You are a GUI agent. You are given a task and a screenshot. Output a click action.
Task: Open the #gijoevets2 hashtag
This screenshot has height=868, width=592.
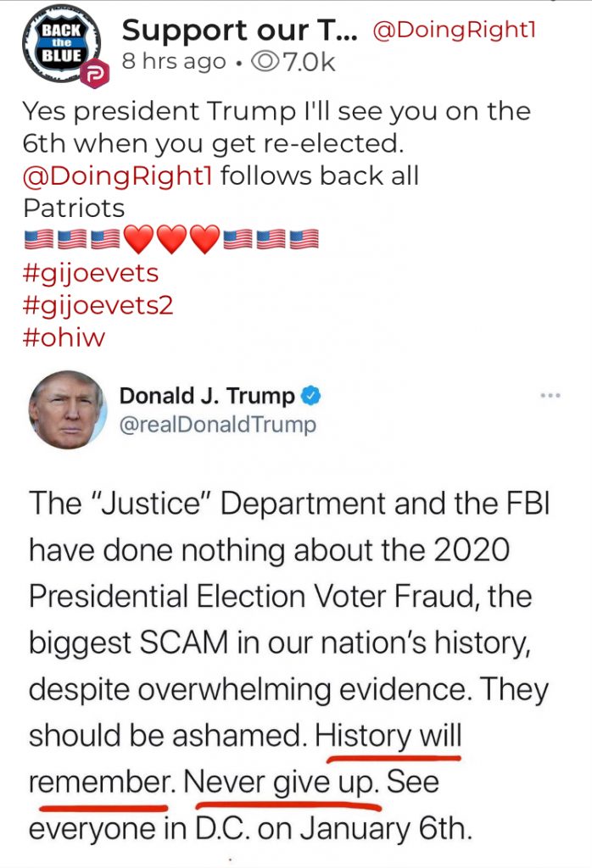click(x=98, y=305)
